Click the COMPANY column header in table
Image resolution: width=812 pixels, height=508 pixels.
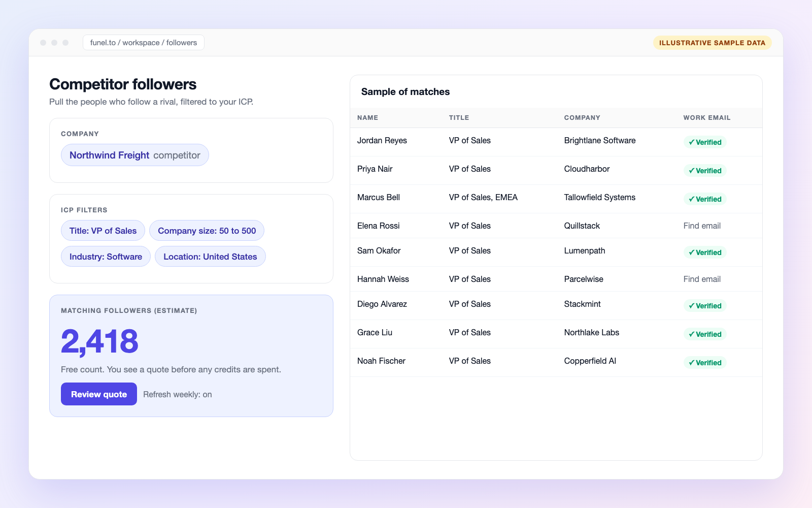coord(582,117)
